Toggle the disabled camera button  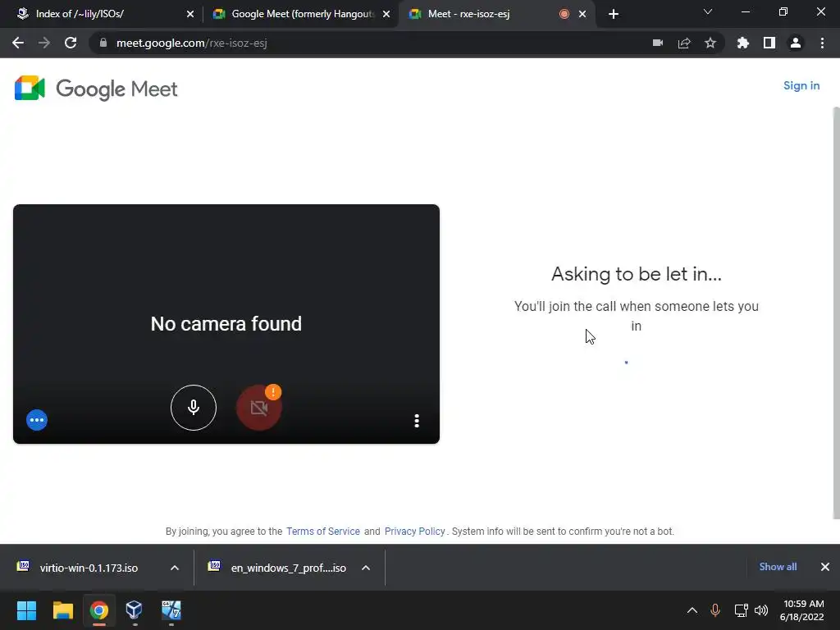[x=258, y=408]
